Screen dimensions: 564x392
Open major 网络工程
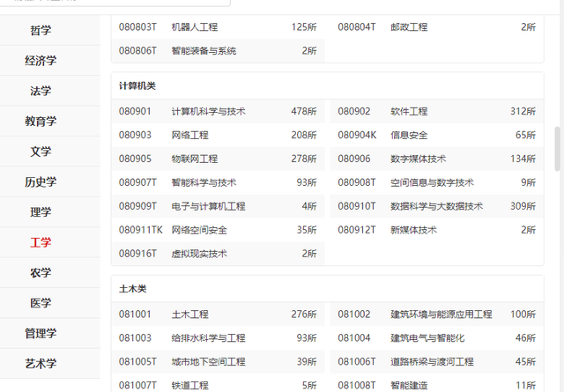[x=190, y=136]
